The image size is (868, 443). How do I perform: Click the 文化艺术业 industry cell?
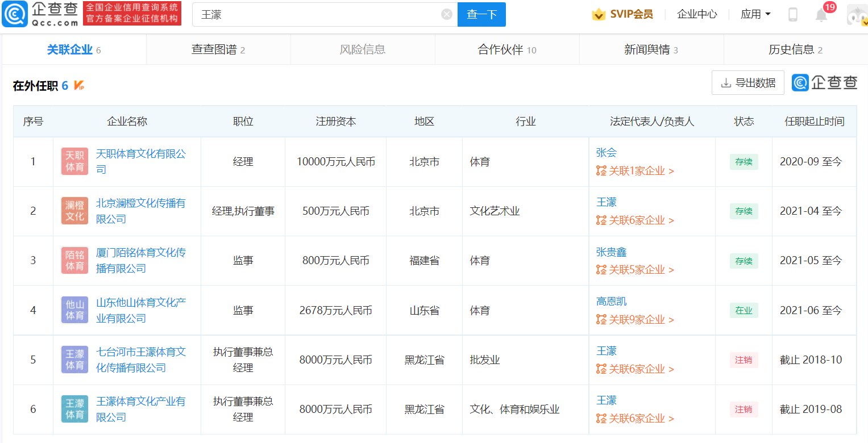[x=525, y=211]
